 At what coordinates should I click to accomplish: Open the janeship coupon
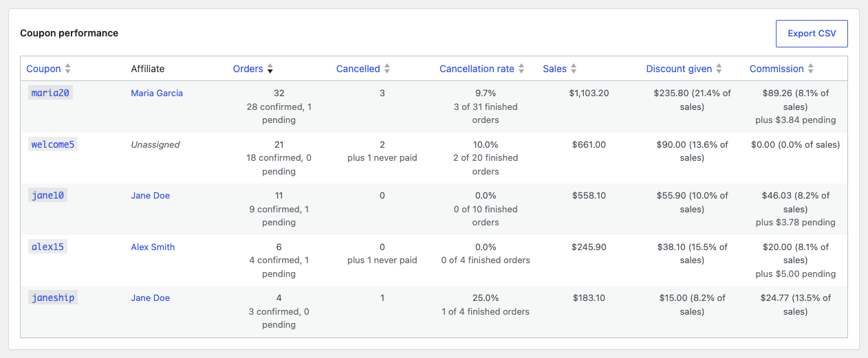click(x=53, y=298)
